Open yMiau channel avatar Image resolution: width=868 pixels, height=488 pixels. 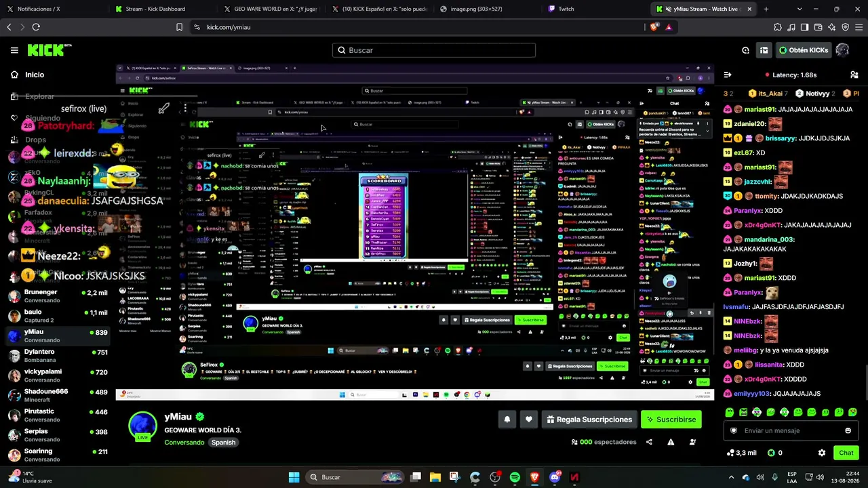(142, 426)
